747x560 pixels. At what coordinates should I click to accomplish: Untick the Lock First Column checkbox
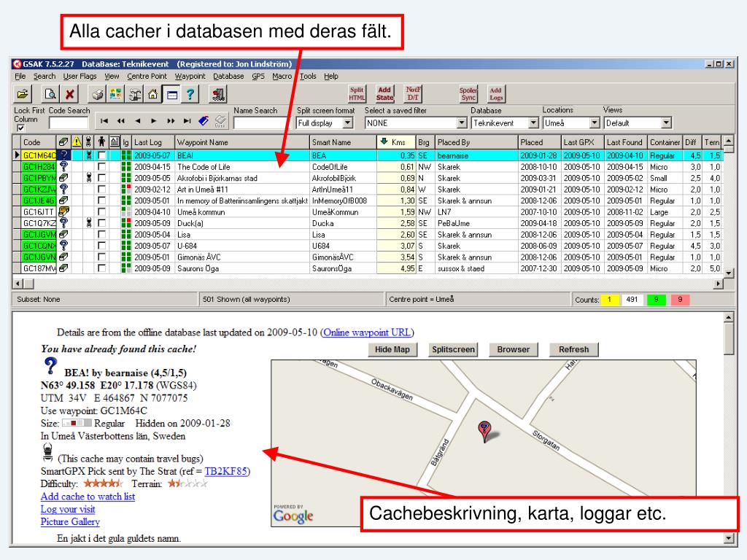20,128
